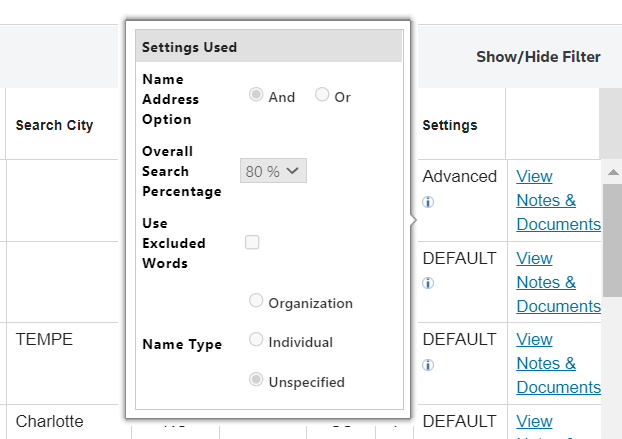Open the Overall Search Percentage dropdown
Viewport: 622px width, 439px height.
(273, 171)
